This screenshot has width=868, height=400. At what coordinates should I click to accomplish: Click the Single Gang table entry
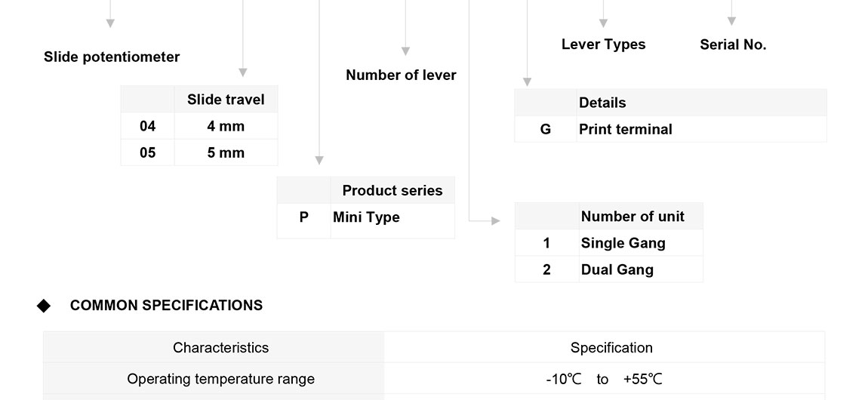coord(623,243)
